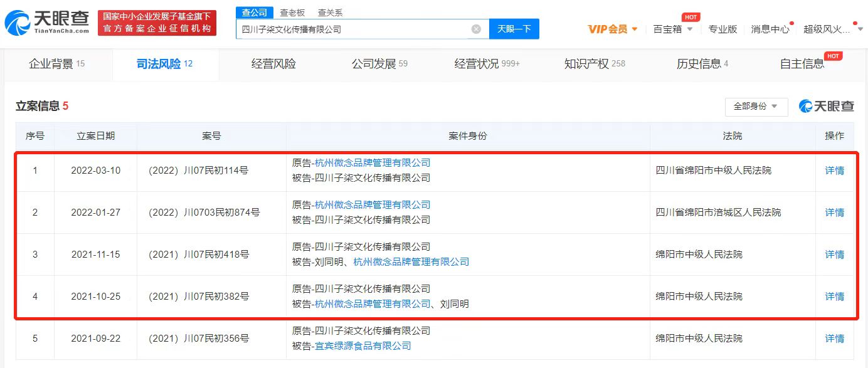Click case number (2021)川07民初356号

tap(198, 339)
